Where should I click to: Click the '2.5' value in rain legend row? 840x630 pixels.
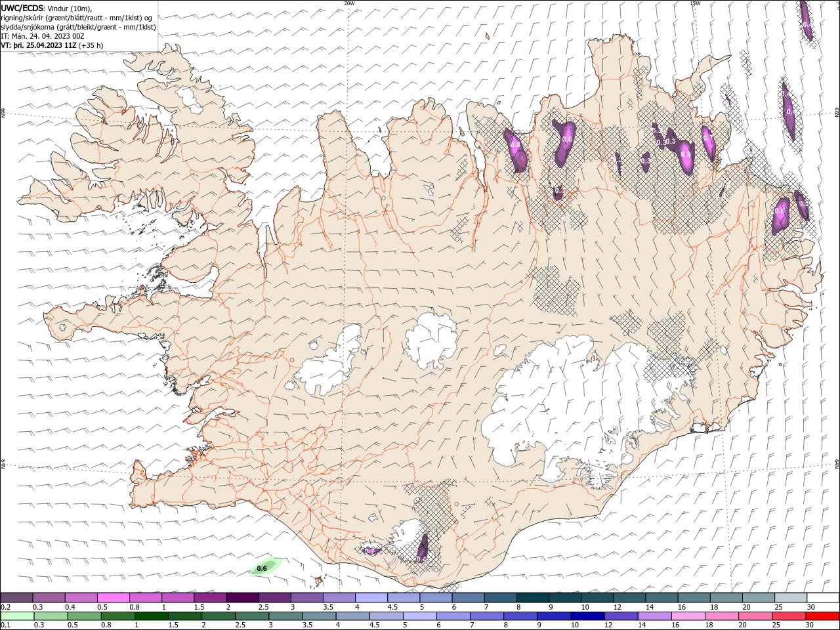click(241, 625)
